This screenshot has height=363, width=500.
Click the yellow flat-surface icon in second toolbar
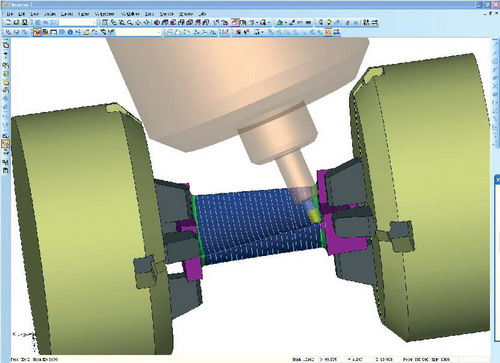pos(86,32)
